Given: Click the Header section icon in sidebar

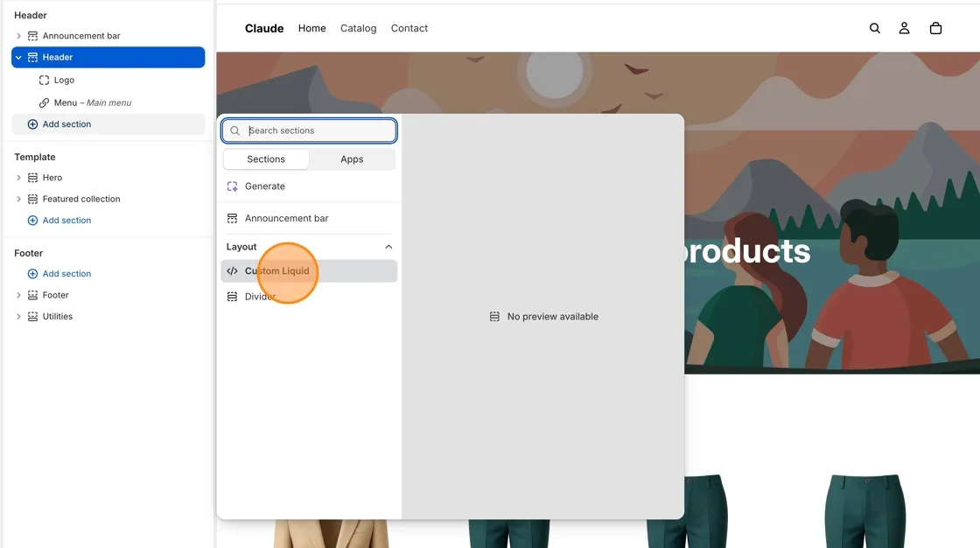Looking at the screenshot, I should [x=32, y=57].
